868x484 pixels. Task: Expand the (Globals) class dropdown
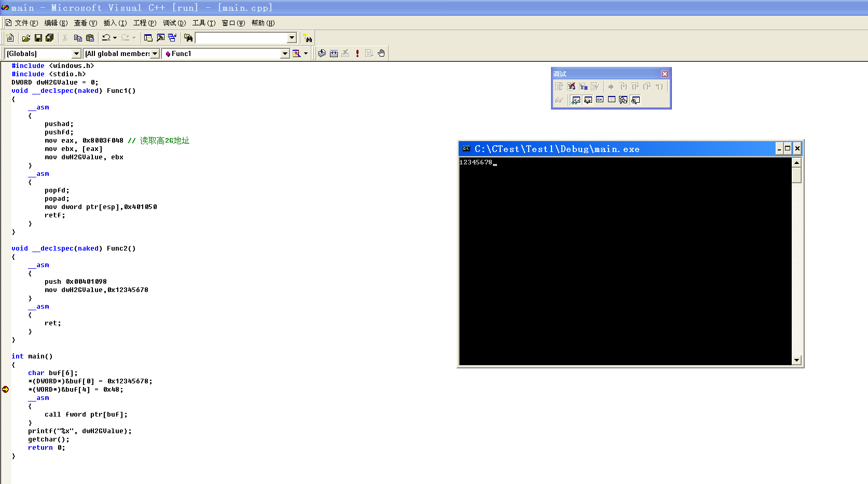coord(76,53)
